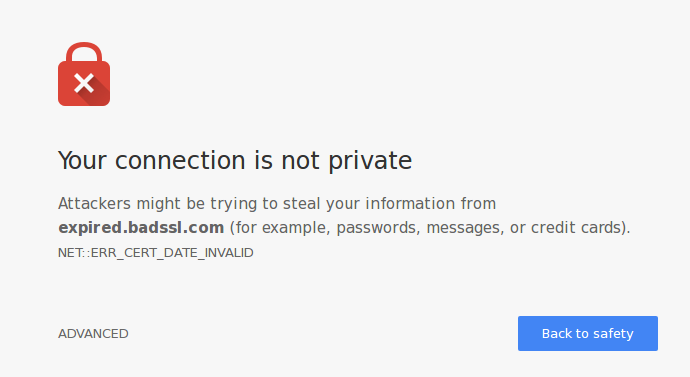Click the word "Attackers" in the warning
The height and width of the screenshot is (377, 690).
point(95,204)
